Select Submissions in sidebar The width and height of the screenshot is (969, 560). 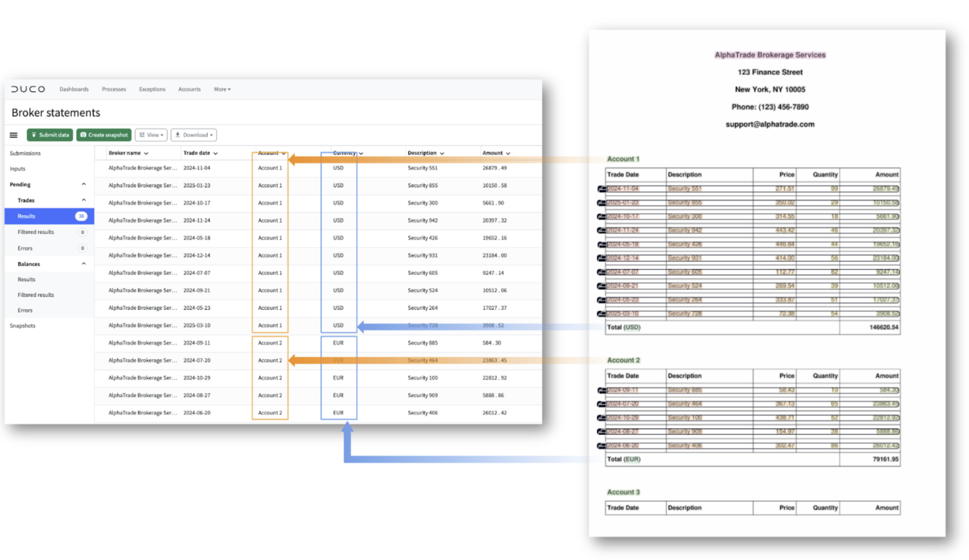[25, 153]
